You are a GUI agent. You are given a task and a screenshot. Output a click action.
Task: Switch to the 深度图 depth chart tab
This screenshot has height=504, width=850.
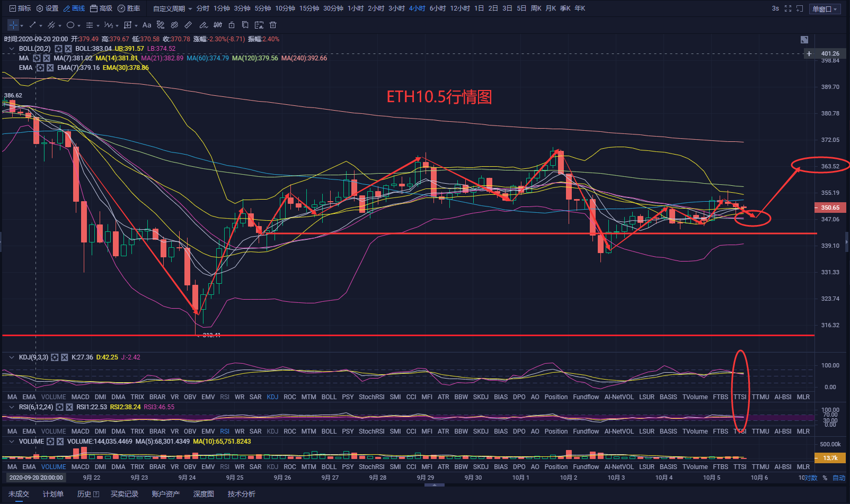pos(203,493)
